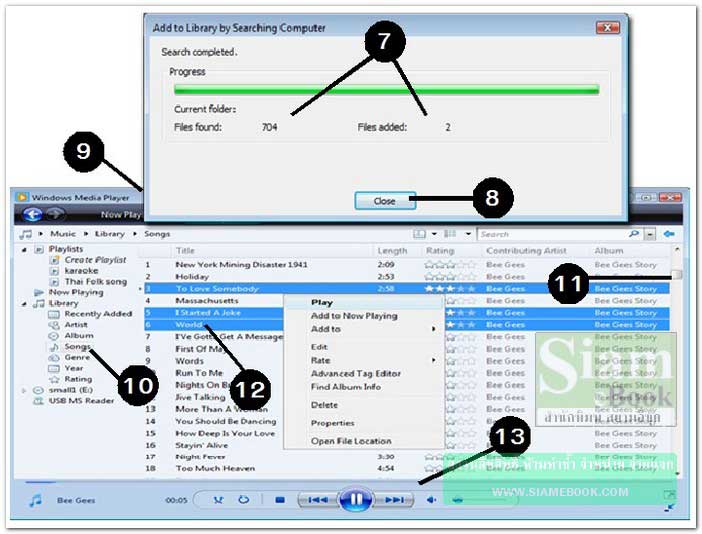702x534 pixels.
Task: Expand breadcrumb arrow before Library
Action: tap(86, 234)
